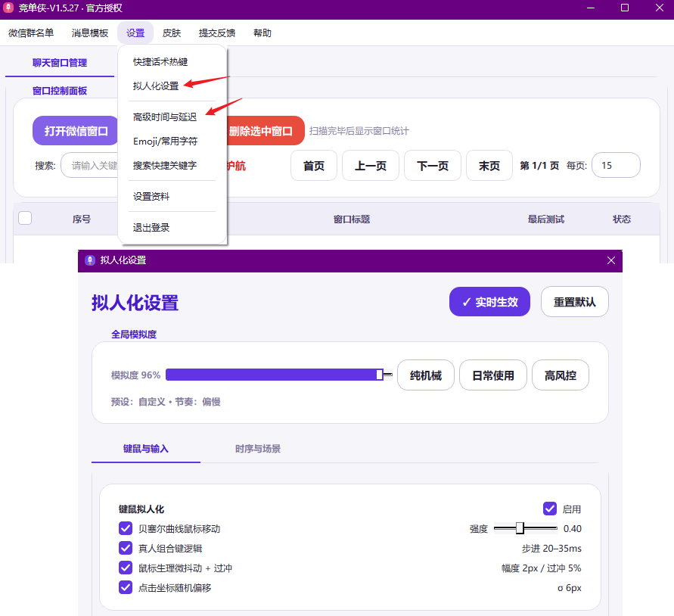Select the 高风控 preset
The height and width of the screenshot is (616, 674).
click(561, 375)
